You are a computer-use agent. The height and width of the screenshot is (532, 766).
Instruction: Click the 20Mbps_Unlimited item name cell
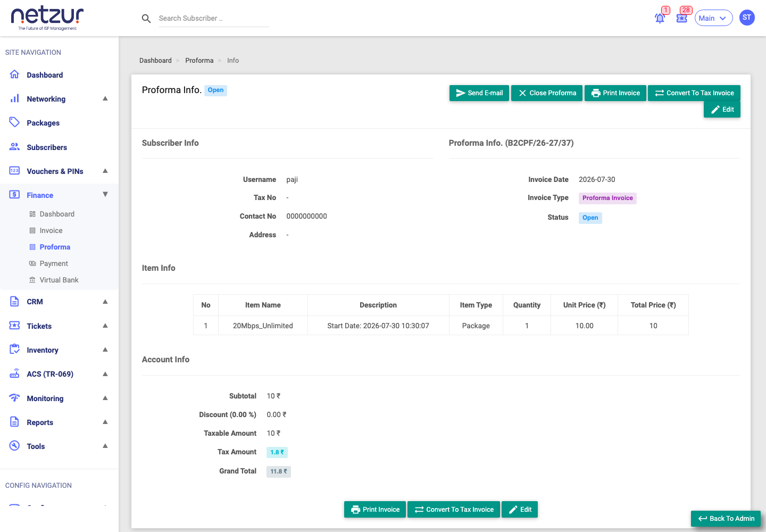click(263, 326)
